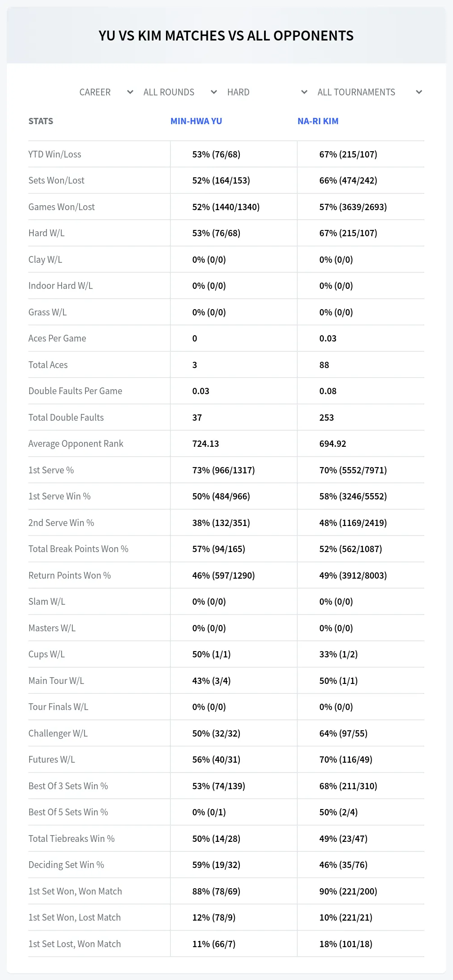Image resolution: width=453 pixels, height=980 pixels.
Task: Select the YTD Win/Loss row label
Action: 55,154
